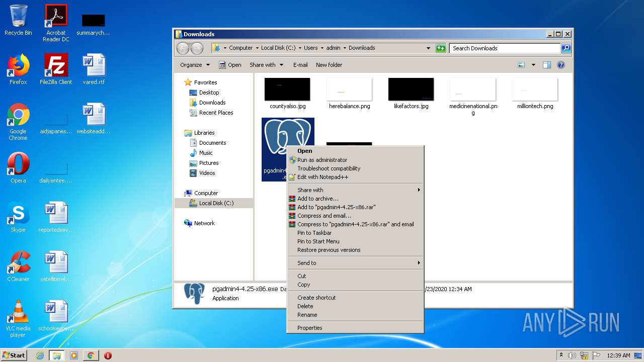Select Pin to Taskbar
The height and width of the screenshot is (362, 644).
coord(355,233)
